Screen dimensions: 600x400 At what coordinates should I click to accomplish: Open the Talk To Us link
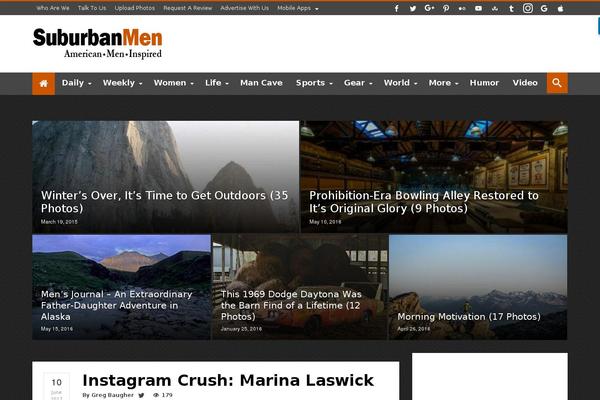(x=92, y=8)
